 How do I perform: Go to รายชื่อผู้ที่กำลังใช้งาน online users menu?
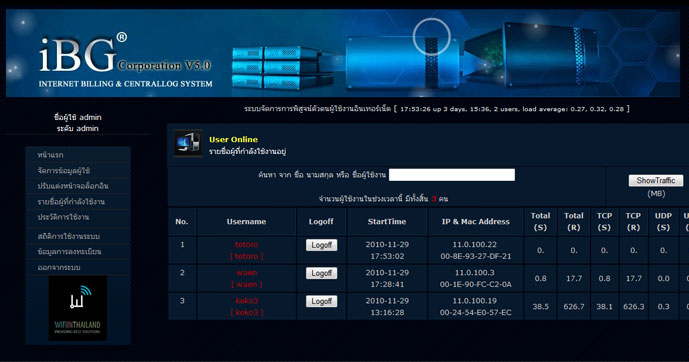(71, 202)
